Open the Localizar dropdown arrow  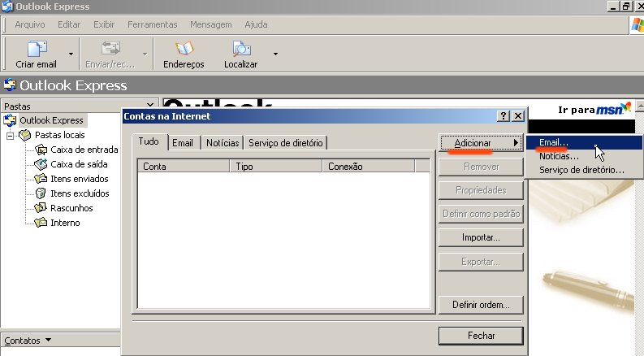(275, 54)
